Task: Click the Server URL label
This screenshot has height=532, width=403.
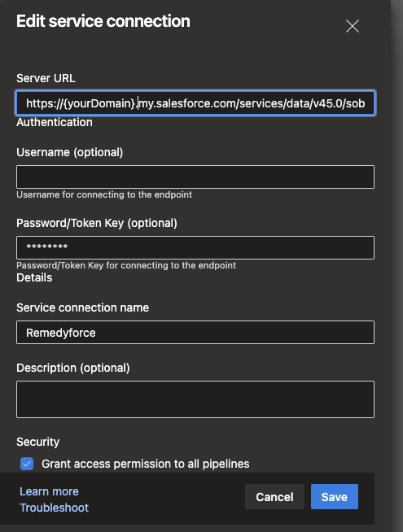Action: coord(46,78)
